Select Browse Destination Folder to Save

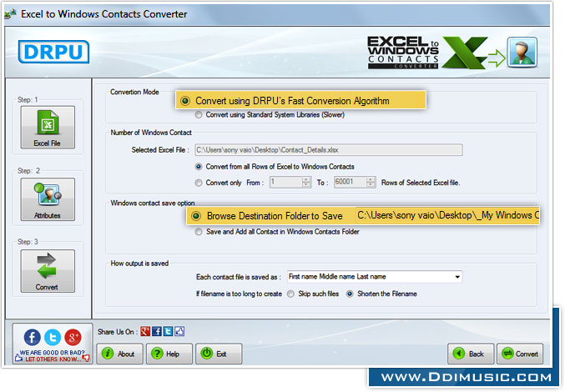196,216
